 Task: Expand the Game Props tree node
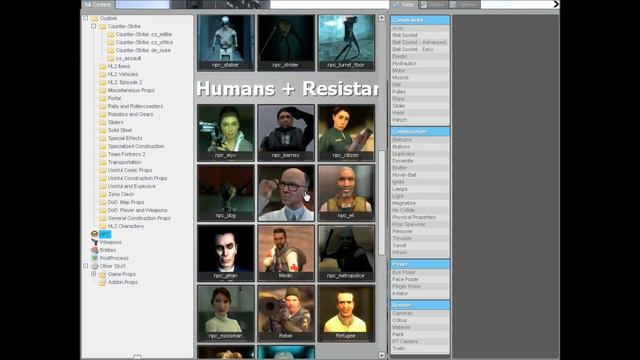[93, 274]
